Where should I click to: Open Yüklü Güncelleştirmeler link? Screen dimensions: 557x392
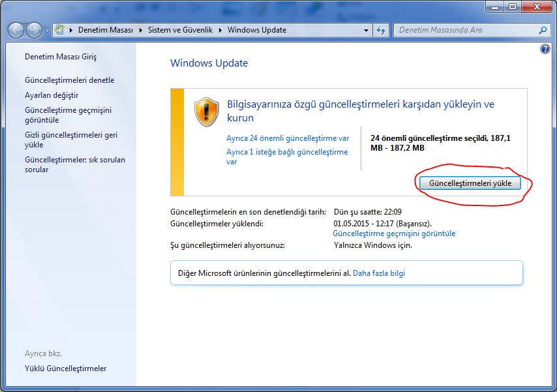66,368
